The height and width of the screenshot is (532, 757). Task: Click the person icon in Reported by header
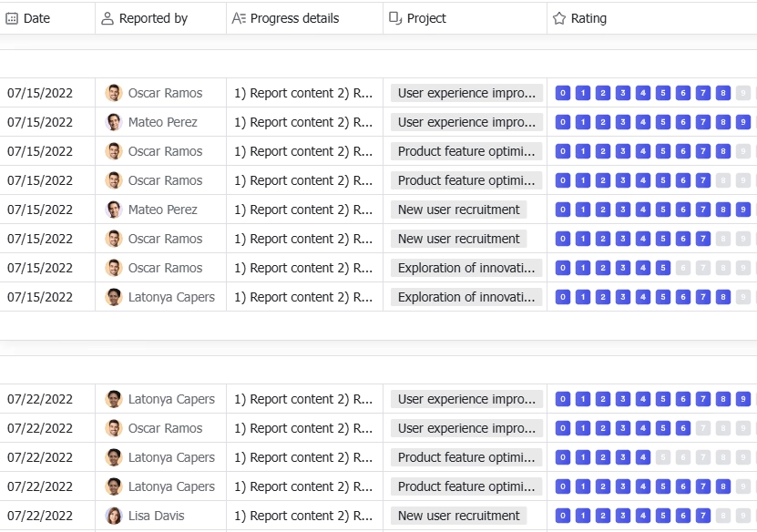pos(107,18)
